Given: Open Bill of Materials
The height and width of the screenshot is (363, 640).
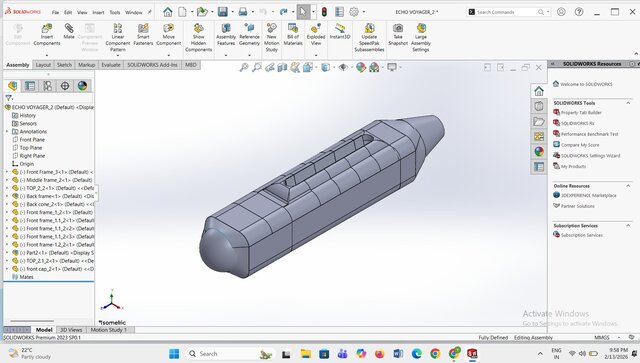Looking at the screenshot, I should (x=293, y=34).
